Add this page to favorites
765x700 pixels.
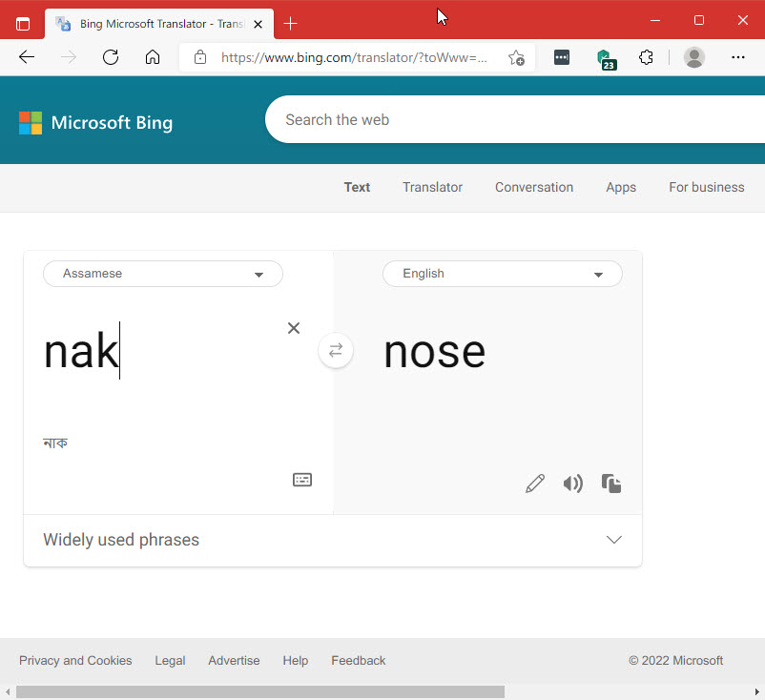(516, 57)
